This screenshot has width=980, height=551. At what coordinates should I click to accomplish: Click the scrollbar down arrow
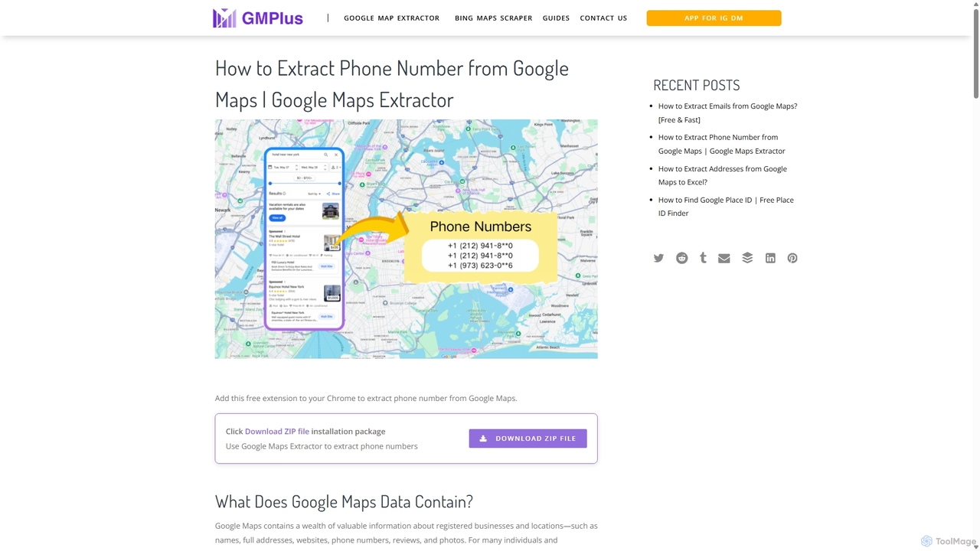(x=975, y=546)
